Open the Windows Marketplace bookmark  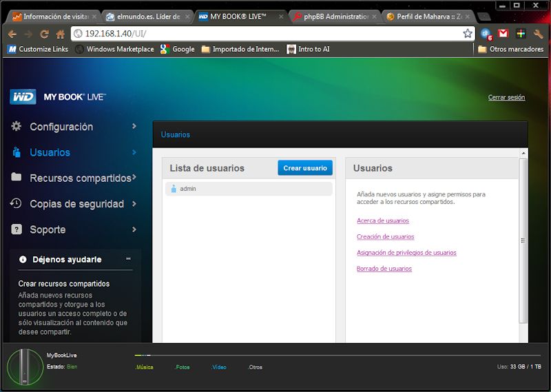point(115,49)
